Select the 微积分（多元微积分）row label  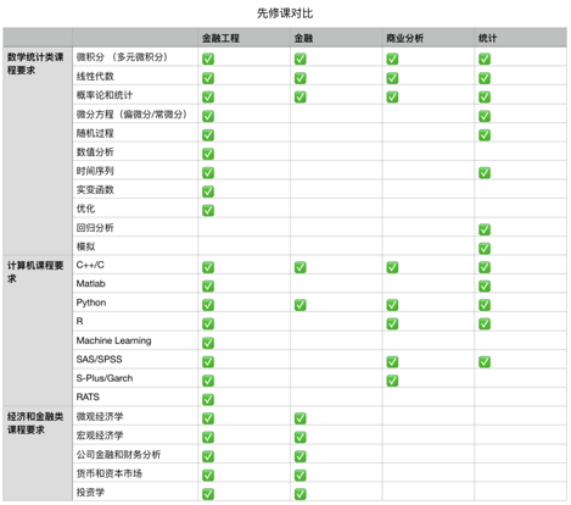click(x=122, y=57)
